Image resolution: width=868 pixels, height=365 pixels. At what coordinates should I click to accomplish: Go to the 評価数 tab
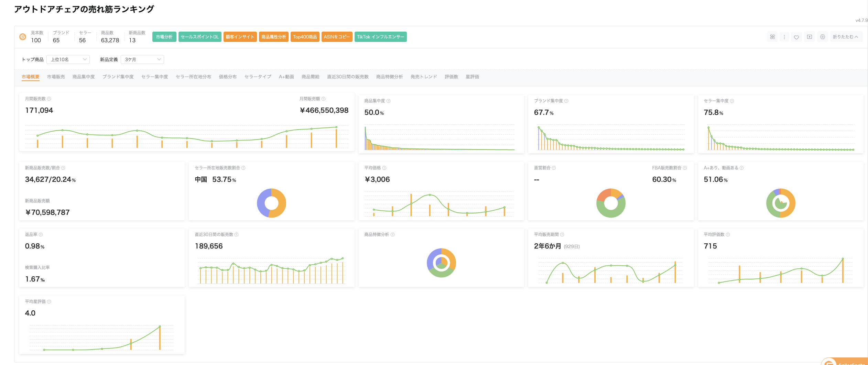[x=451, y=77]
